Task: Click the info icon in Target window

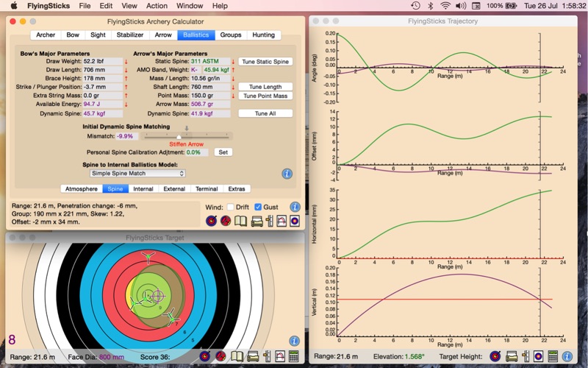Action: 294,341
